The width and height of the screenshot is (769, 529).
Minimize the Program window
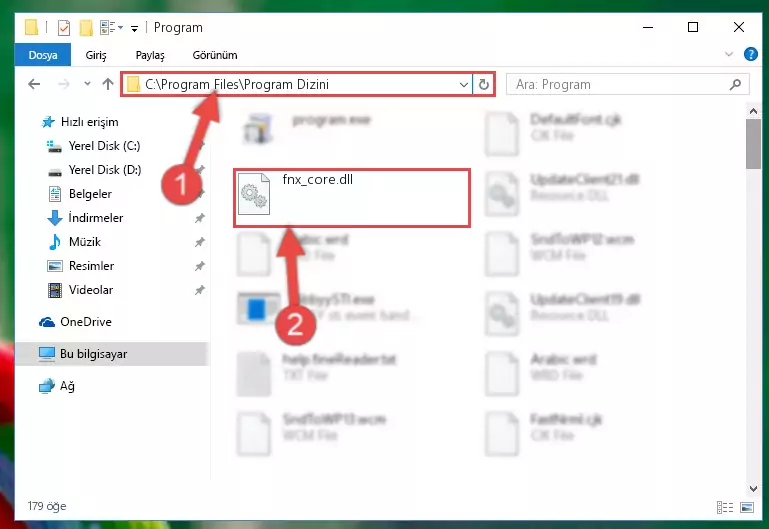click(648, 27)
